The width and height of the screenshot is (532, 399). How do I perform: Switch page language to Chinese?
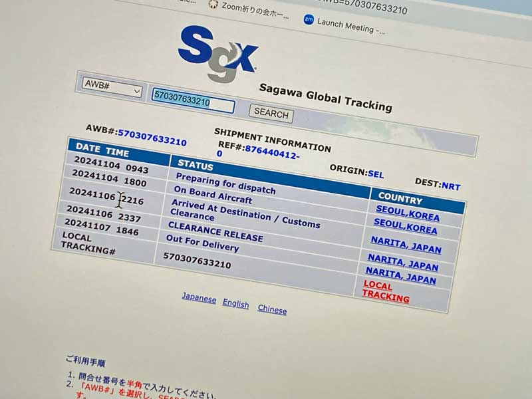click(x=272, y=309)
